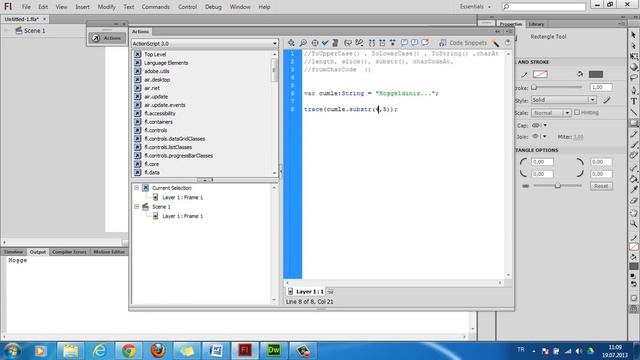Click the Actions panel help icon
The width and height of the screenshot is (640, 360).
[x=507, y=43]
